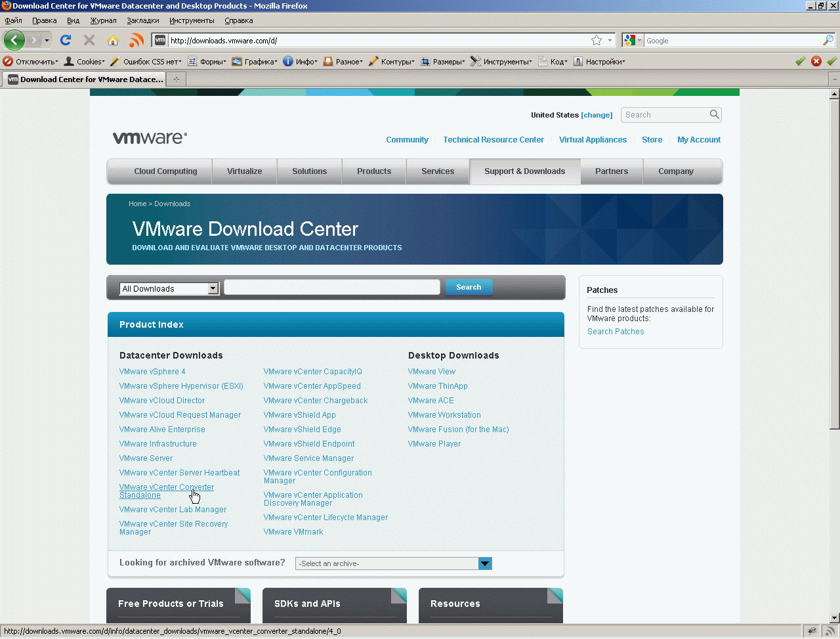Open the search engine selector dropdown
The image size is (840, 639).
[633, 41]
